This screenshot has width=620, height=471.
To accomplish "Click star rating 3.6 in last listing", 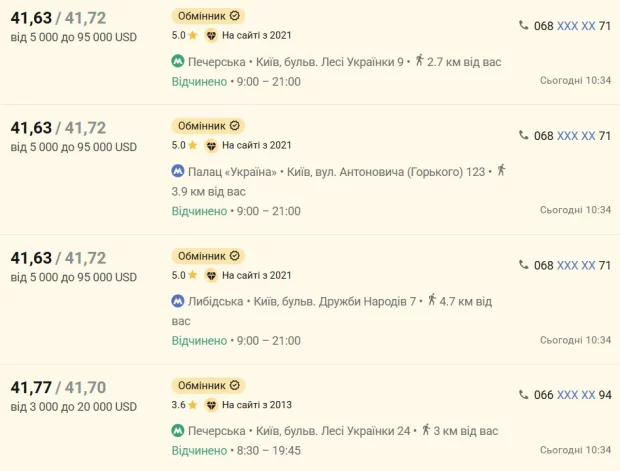I will pos(184,405).
